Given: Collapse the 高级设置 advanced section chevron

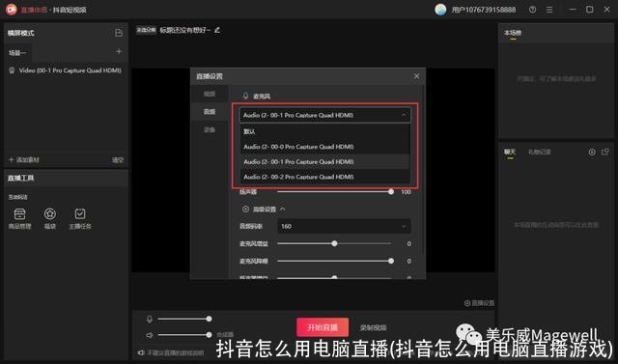Looking at the screenshot, I should (x=283, y=210).
